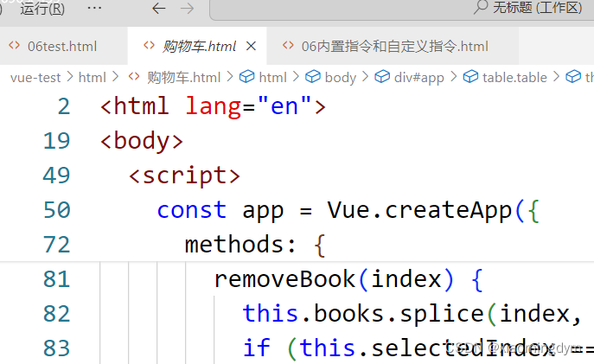Select the 购物车.html editor tab
594x364 pixels.
[199, 46]
